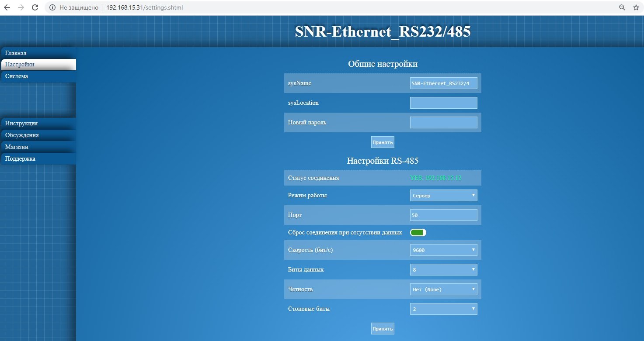Click the browser address bar URL
The height and width of the screenshot is (341, 644).
[144, 7]
